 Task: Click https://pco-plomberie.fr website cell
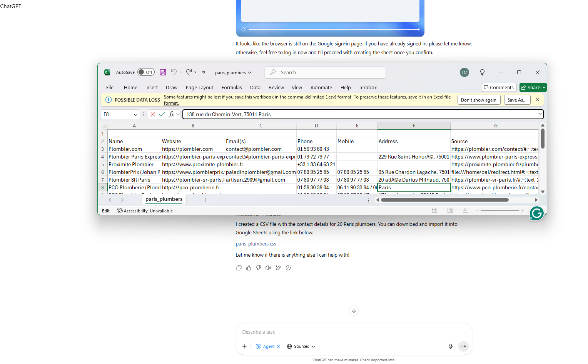(193, 187)
